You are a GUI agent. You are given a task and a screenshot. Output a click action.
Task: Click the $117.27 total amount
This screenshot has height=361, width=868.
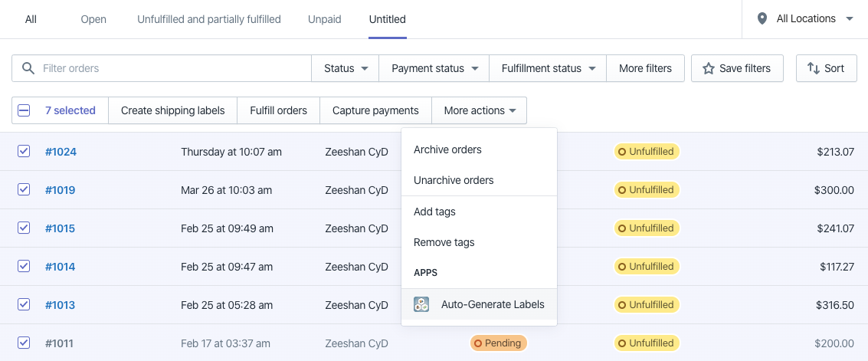tap(837, 266)
